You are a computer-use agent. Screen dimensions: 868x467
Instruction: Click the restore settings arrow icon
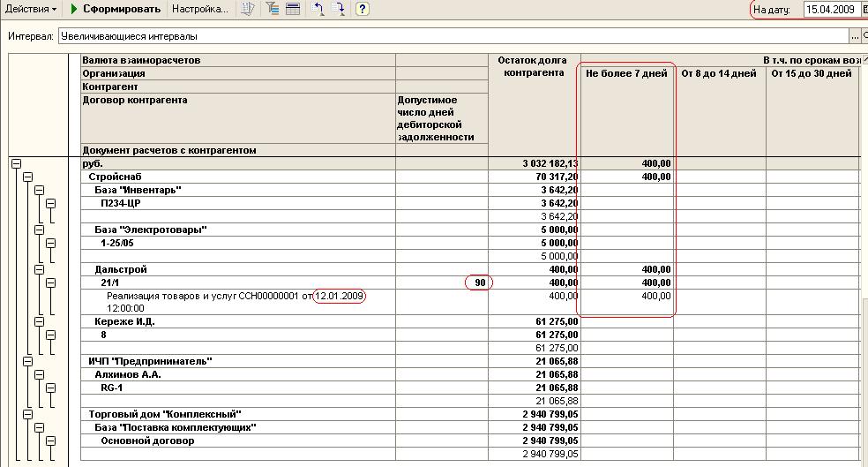point(318,9)
